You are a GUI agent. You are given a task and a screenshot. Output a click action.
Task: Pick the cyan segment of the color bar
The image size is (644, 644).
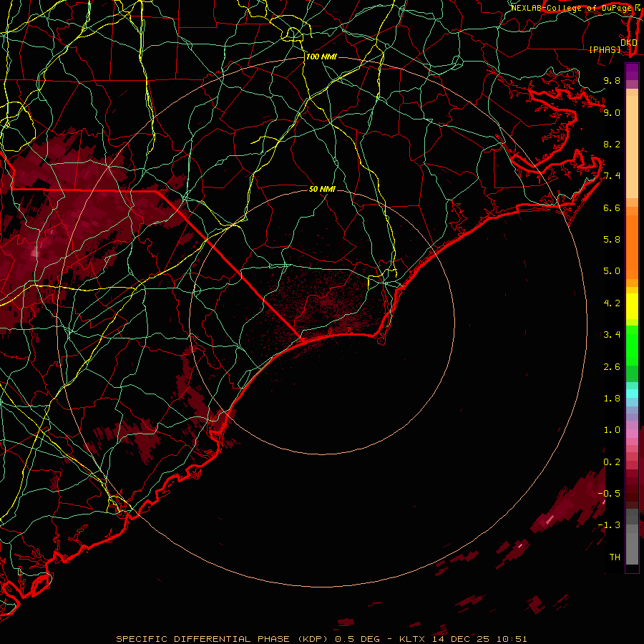632,394
